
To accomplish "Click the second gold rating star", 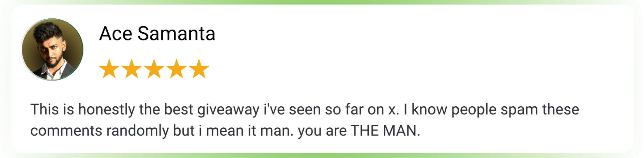I will 132,69.
